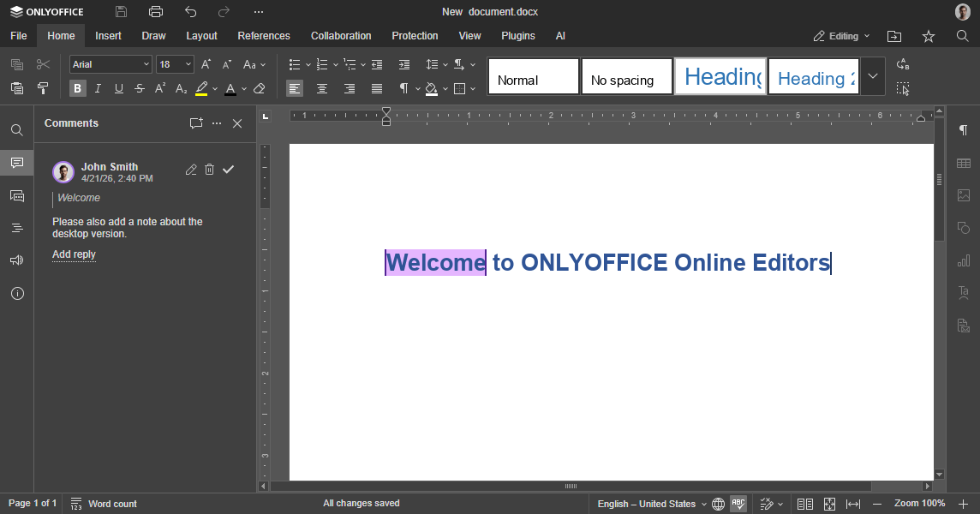
Task: Toggle Bold formatting off
Action: tap(78, 88)
